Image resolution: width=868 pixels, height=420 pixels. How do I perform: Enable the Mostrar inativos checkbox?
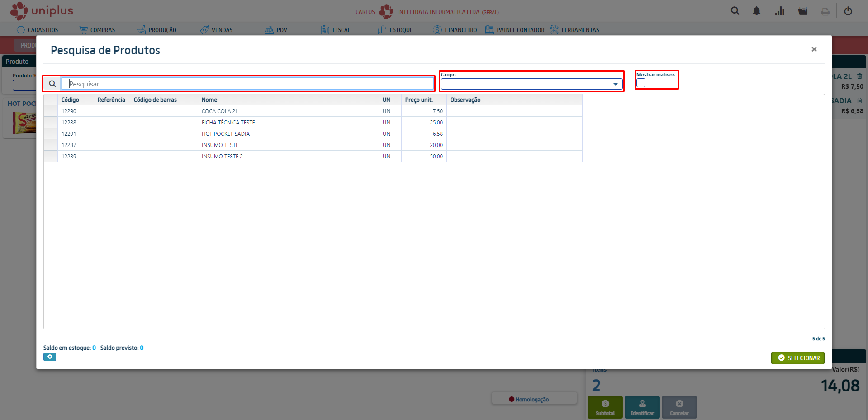pyautogui.click(x=641, y=83)
